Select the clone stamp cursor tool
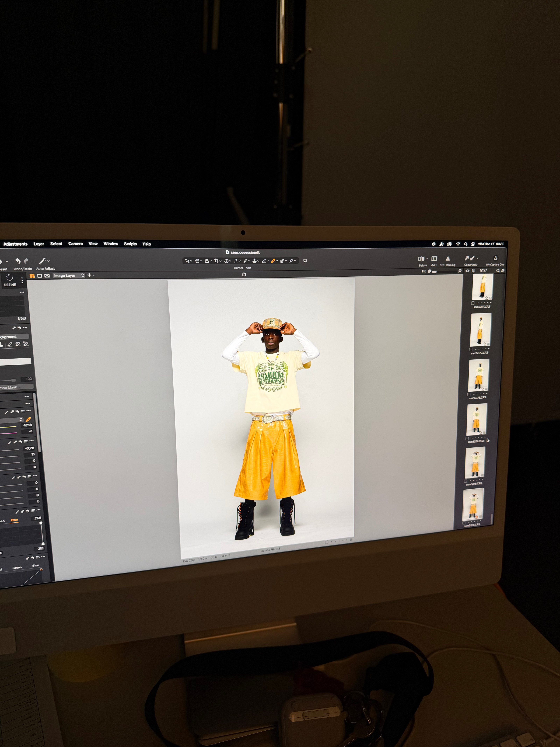 (x=254, y=261)
